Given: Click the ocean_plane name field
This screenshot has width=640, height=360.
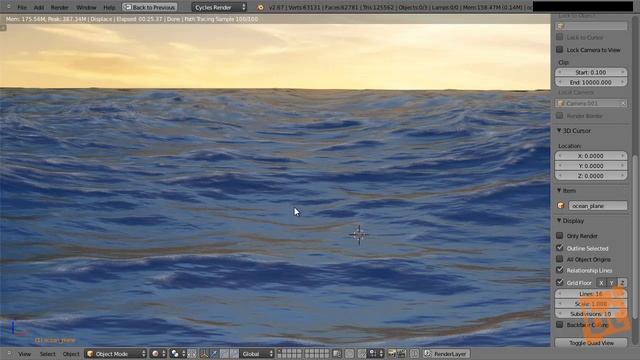Looking at the screenshot, I should [x=598, y=206].
